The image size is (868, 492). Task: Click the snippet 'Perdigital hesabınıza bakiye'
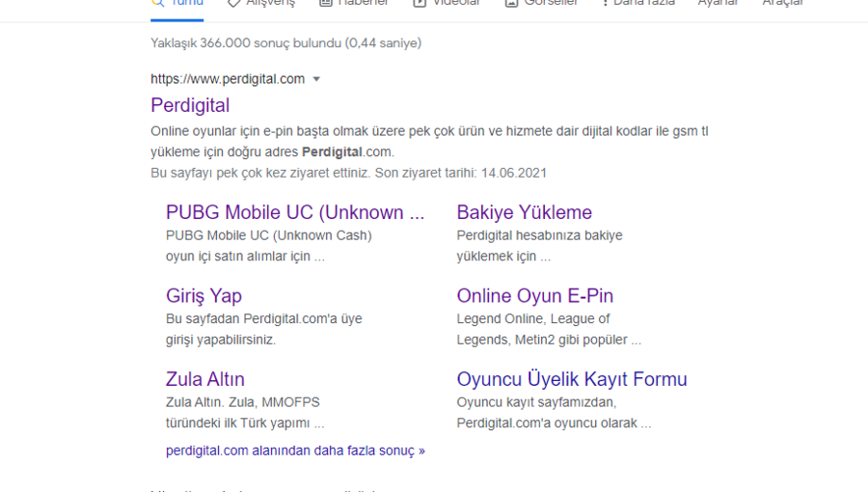click(x=539, y=235)
